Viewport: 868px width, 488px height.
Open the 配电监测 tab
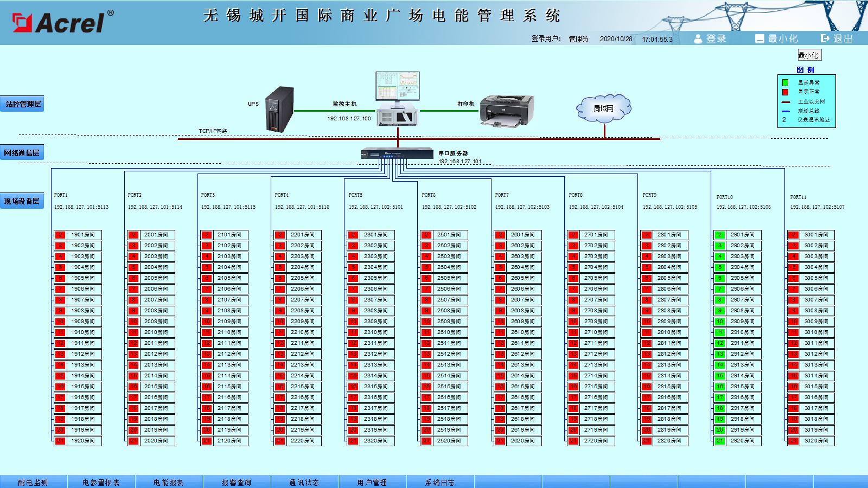pos(33,482)
